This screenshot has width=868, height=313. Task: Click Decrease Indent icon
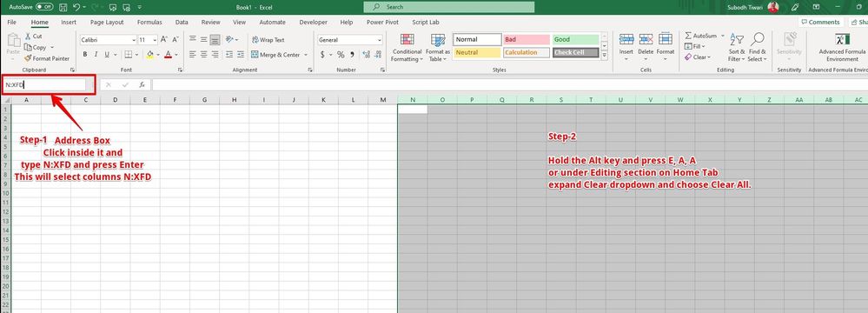pyautogui.click(x=229, y=54)
